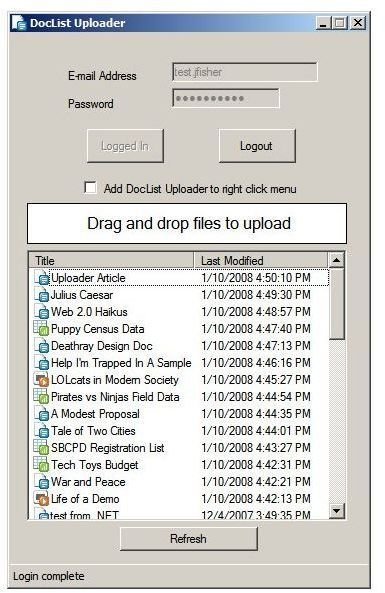Screen dimensions: 385x593
Task: Click the 1/10/2008 4:50:10 PM date cell
Action: (x=256, y=278)
